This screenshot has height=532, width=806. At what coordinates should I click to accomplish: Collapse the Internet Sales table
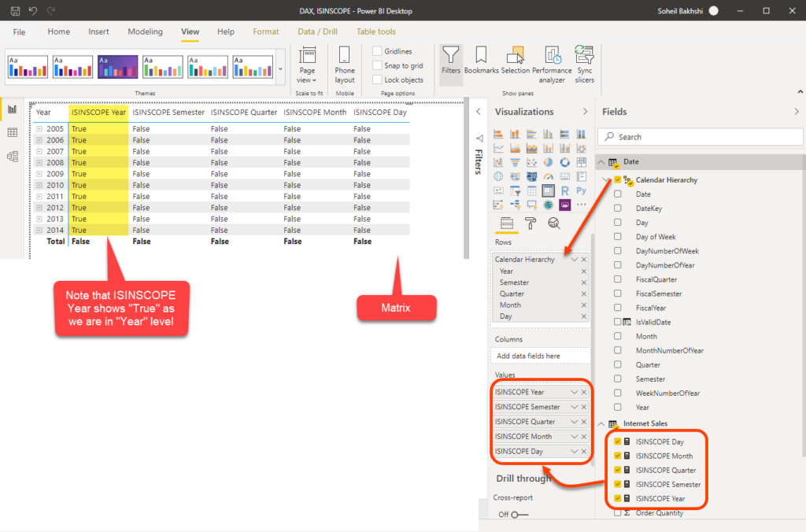pyautogui.click(x=601, y=423)
